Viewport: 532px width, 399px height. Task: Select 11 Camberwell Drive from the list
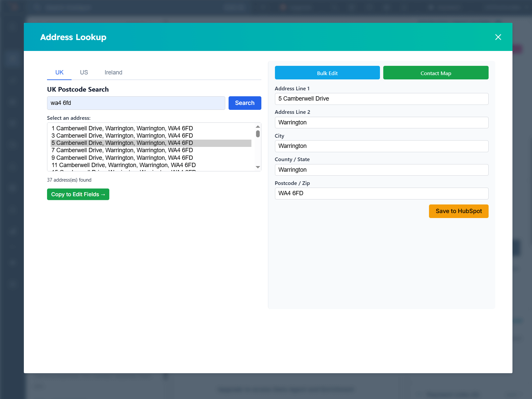123,165
